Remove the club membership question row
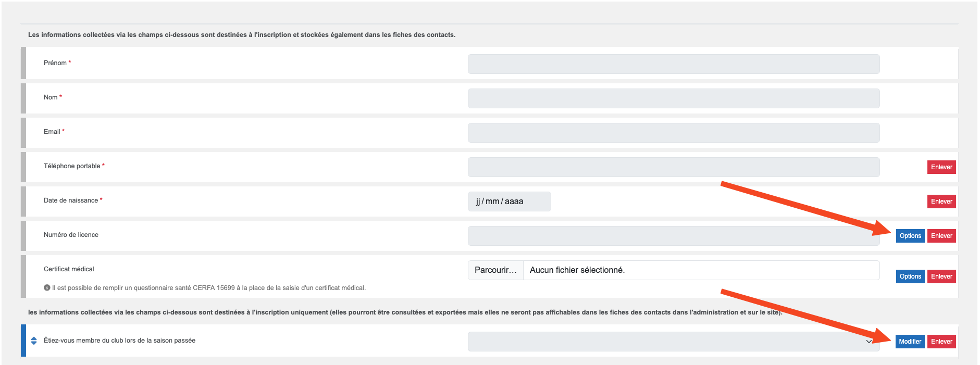The width and height of the screenshot is (980, 365). pos(941,342)
